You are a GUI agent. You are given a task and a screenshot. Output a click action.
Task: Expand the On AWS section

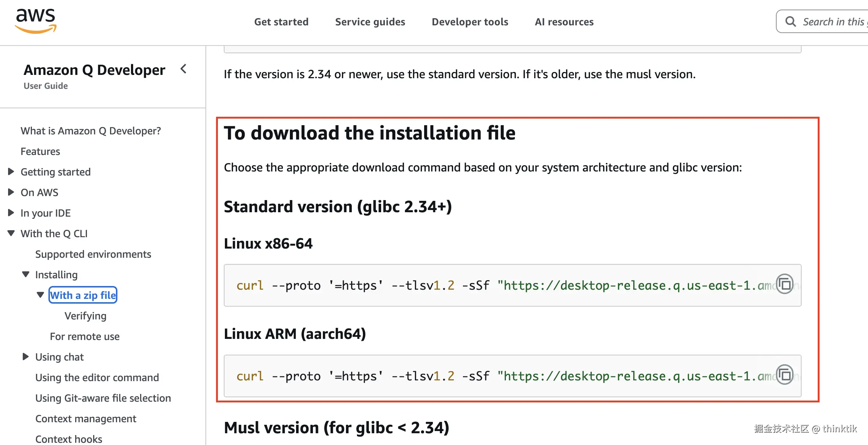pyautogui.click(x=11, y=192)
